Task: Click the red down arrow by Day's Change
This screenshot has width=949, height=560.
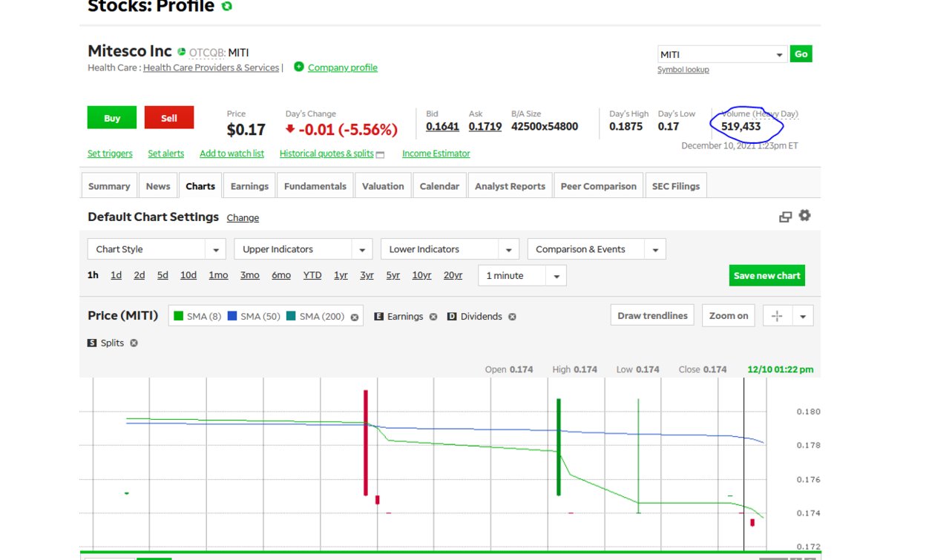Action: click(x=290, y=130)
